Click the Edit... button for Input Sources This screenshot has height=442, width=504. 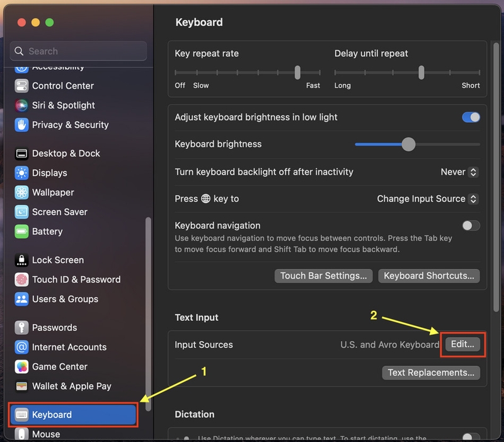(x=463, y=345)
